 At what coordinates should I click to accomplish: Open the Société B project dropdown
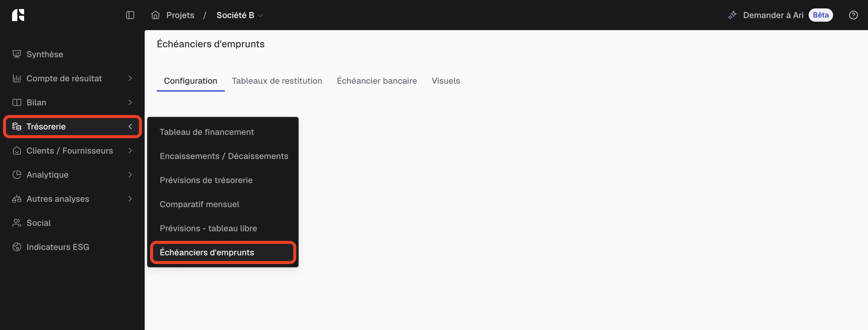coord(240,15)
